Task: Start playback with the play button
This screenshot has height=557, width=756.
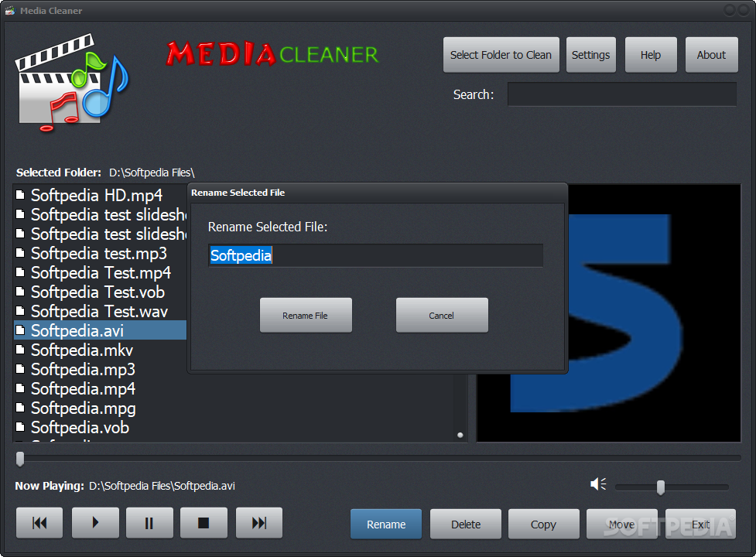Action: pos(95,523)
